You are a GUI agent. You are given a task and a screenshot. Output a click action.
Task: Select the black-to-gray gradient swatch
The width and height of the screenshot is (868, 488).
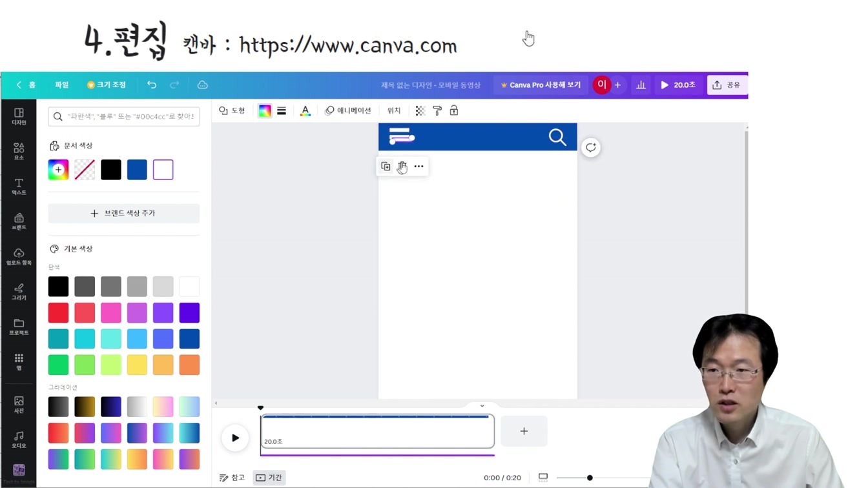pos(58,407)
